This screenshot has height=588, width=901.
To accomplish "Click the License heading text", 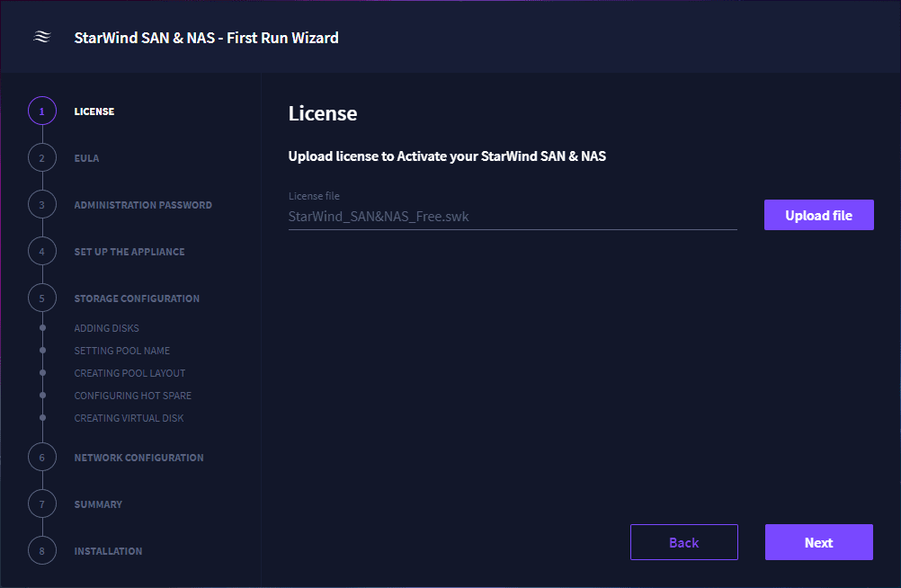I will (323, 113).
